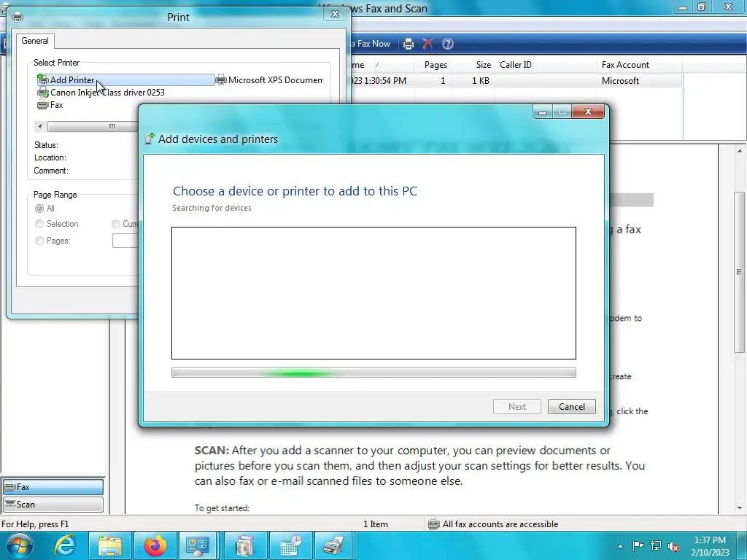Image resolution: width=747 pixels, height=560 pixels.
Task: Open Action Center flag in tray
Action: tap(638, 545)
